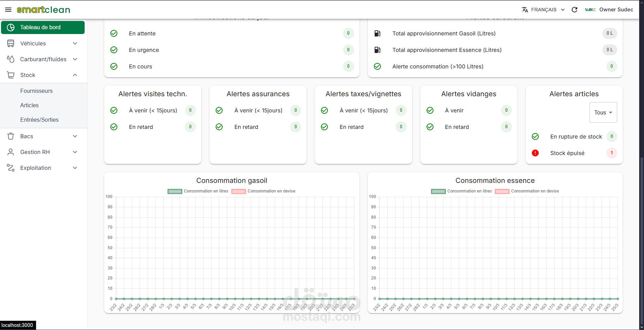Toggle Consommation en devise legend in gasoil chart

pos(264,191)
